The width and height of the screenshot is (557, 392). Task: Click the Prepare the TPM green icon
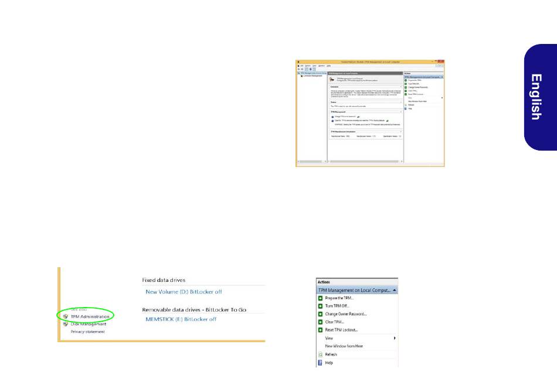tap(320, 298)
